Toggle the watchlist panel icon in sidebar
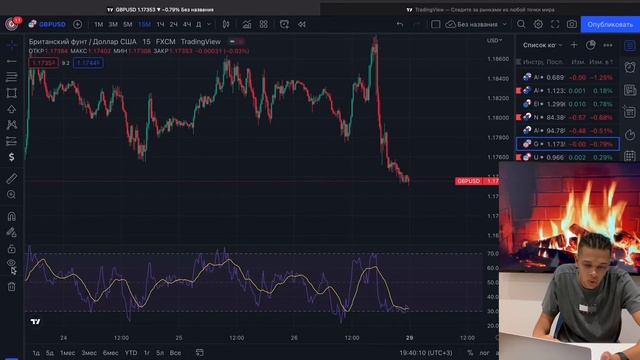This screenshot has width=640, height=360. click(630, 45)
